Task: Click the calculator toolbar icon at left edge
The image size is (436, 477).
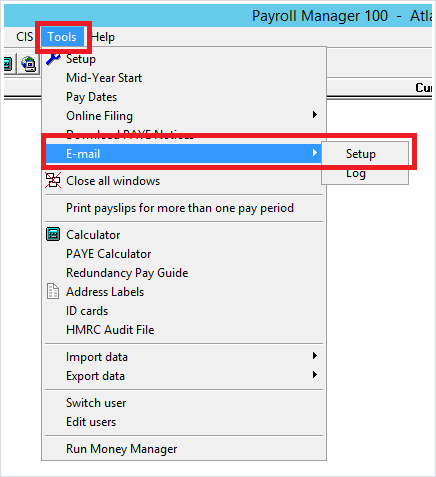Action: click(8, 64)
